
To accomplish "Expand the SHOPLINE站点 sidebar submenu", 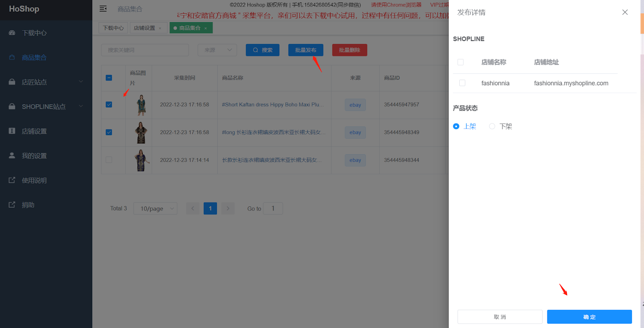I will pos(80,107).
